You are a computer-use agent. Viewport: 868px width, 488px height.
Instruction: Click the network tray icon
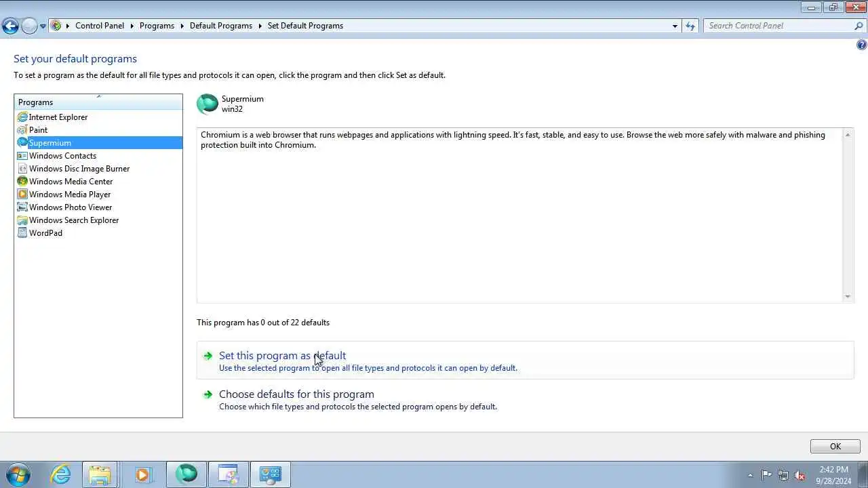[783, 475]
